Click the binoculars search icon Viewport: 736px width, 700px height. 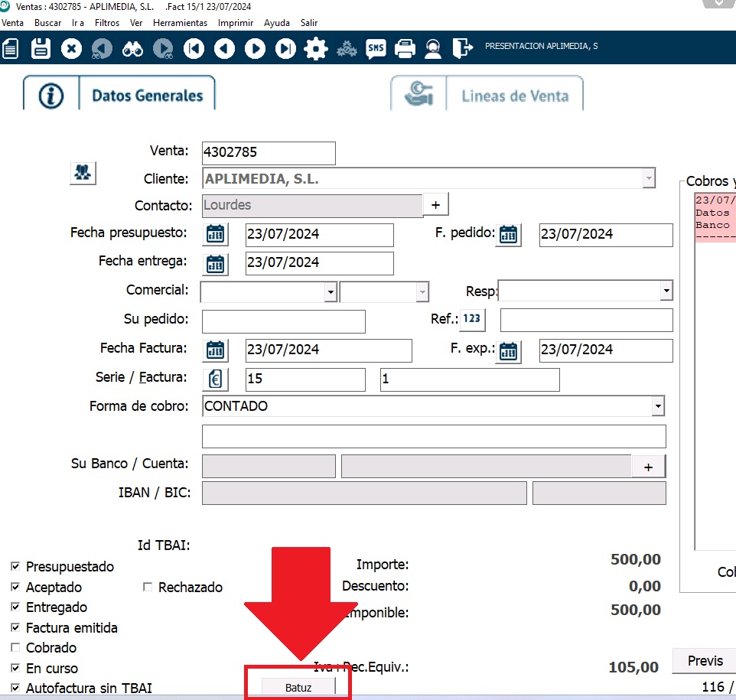pos(132,49)
